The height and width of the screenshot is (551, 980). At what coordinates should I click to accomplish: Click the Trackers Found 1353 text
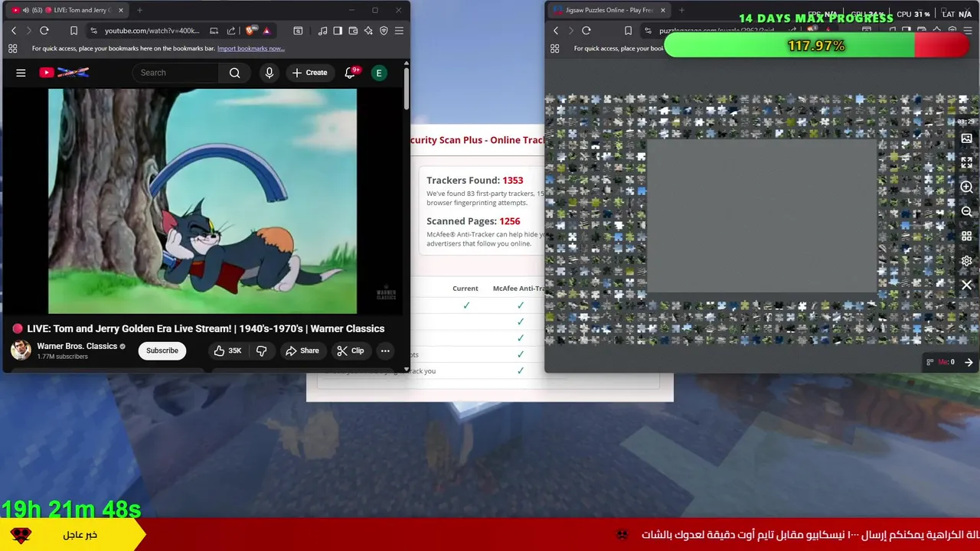(x=475, y=181)
